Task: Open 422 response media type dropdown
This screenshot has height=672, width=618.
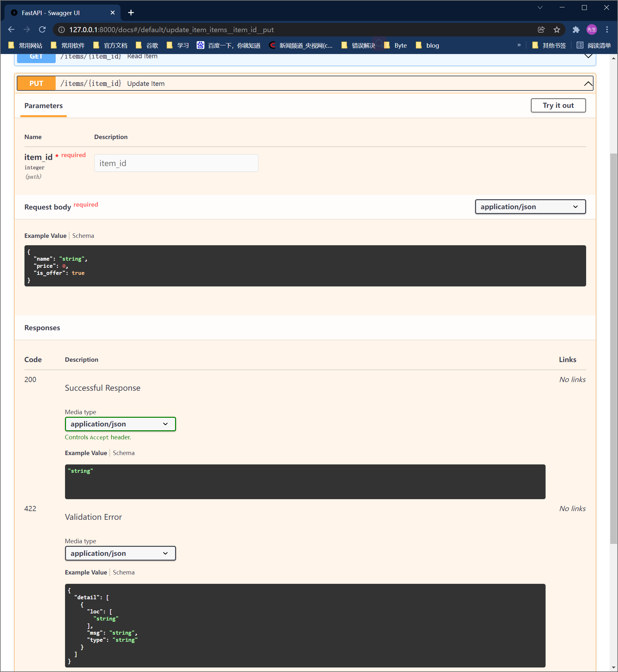Action: tap(120, 553)
